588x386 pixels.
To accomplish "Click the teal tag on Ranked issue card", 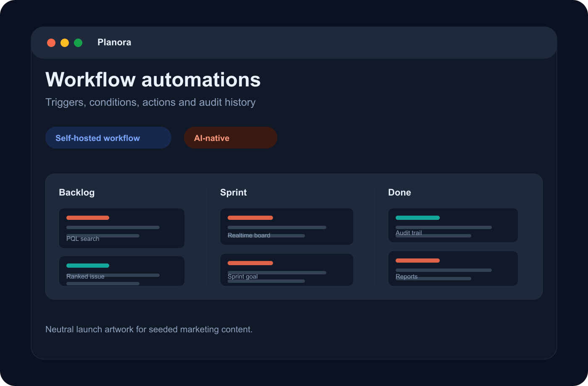I will [88, 266].
